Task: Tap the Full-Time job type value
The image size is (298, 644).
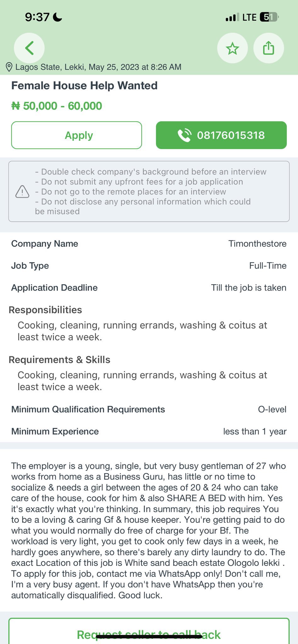Action: (267, 266)
